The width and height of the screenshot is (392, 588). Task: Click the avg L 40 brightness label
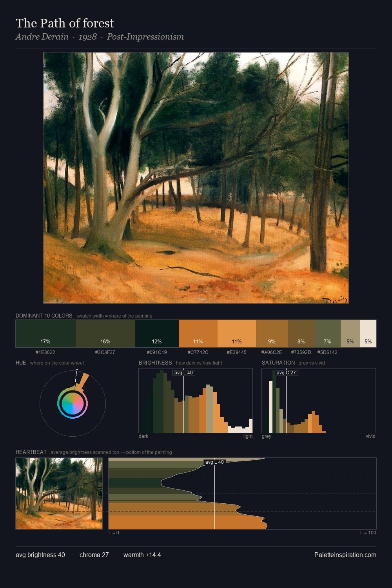pyautogui.click(x=183, y=373)
